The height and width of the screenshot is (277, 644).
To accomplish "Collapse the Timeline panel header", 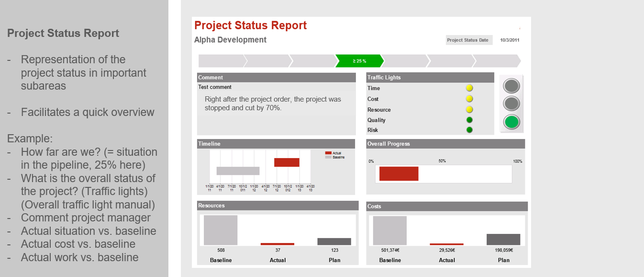I will pos(276,143).
